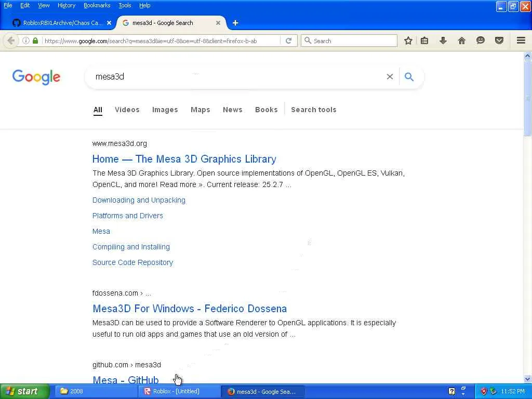Viewport: 532px width, 399px height.
Task: Click the green padlock security icon
Action: (35, 41)
